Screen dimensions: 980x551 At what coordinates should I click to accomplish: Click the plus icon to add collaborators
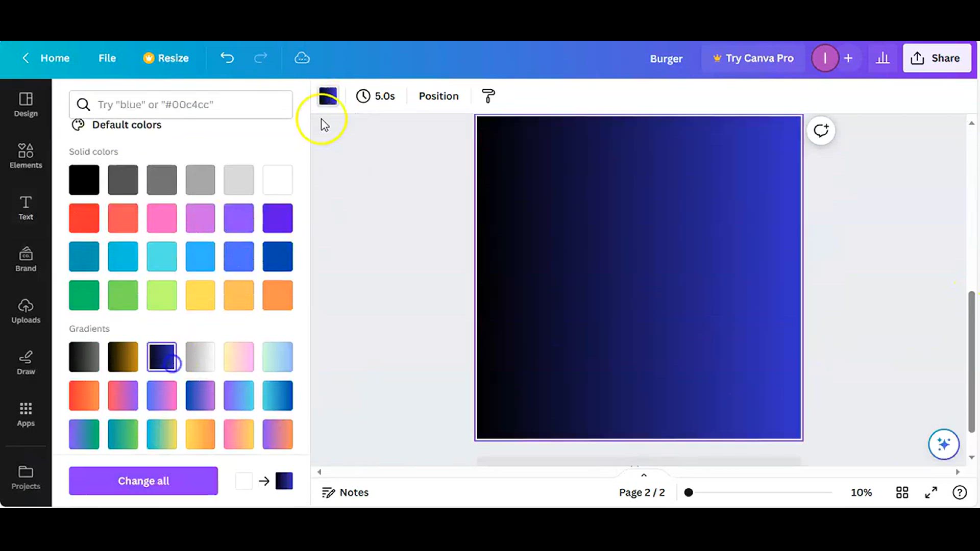coord(848,58)
